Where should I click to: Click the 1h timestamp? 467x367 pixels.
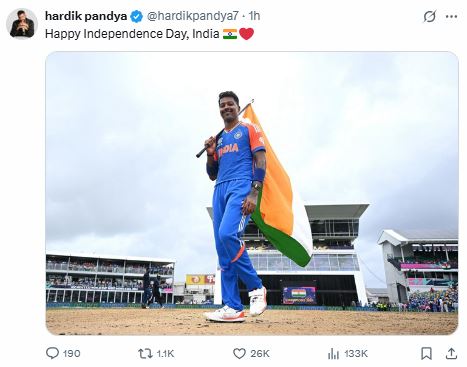pyautogui.click(x=254, y=16)
